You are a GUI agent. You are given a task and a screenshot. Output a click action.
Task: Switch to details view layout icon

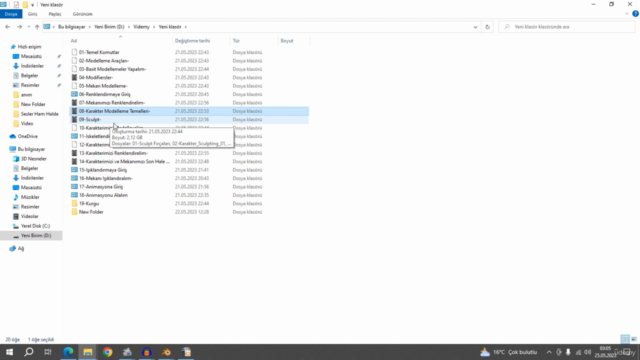[625, 339]
